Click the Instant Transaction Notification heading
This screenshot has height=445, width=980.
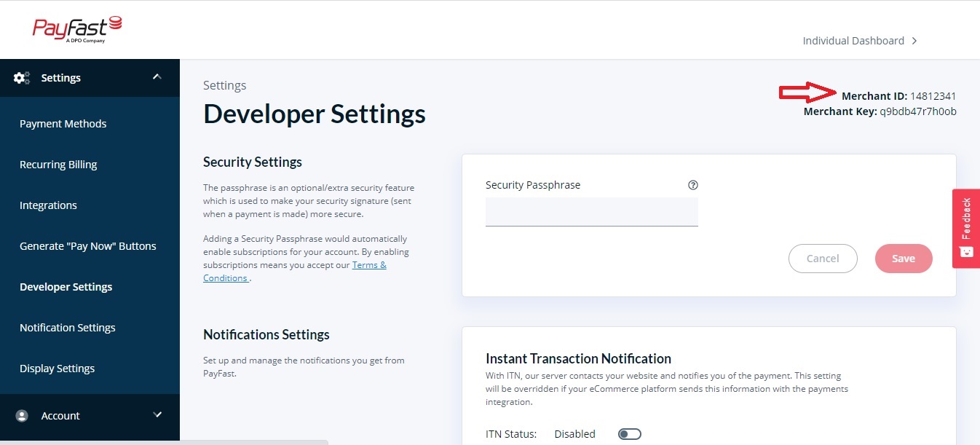point(578,358)
